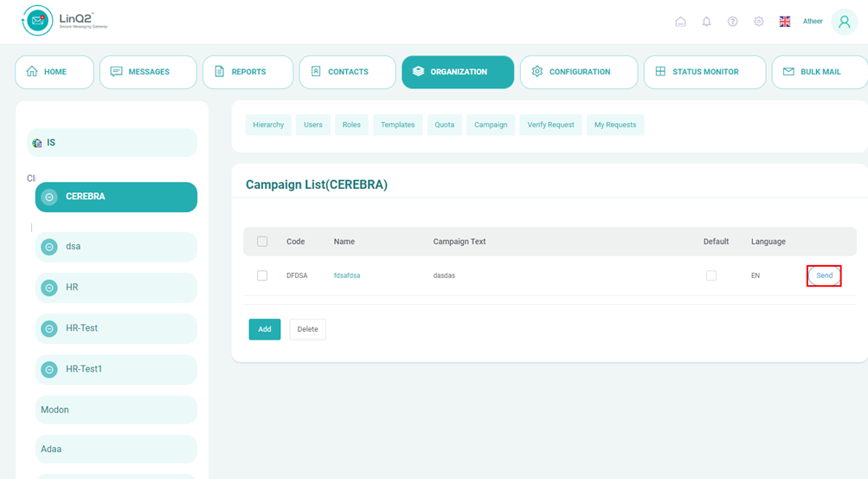This screenshot has width=868, height=479.
Task: Select the CEREBRA organization
Action: coord(116,197)
